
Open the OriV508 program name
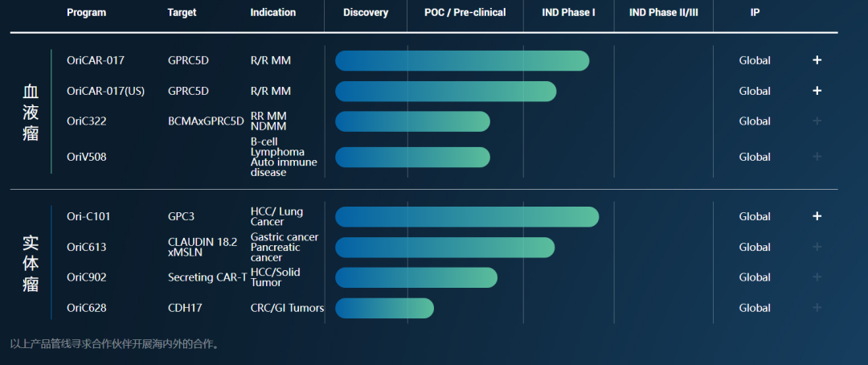click(x=86, y=158)
